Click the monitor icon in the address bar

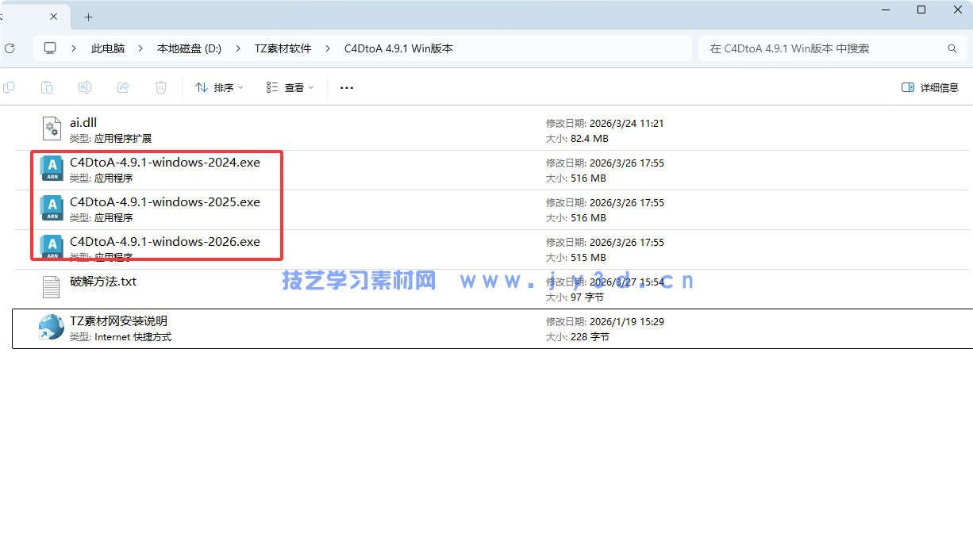51,48
